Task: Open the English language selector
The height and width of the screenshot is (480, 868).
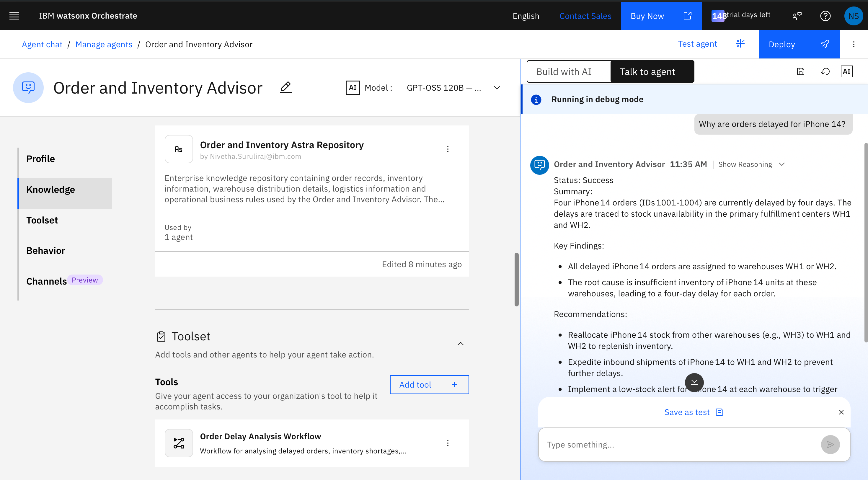Action: tap(526, 16)
